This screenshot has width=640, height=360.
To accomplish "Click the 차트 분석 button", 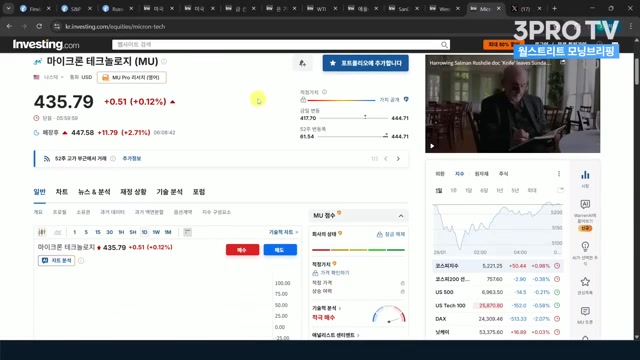I will 56,260.
